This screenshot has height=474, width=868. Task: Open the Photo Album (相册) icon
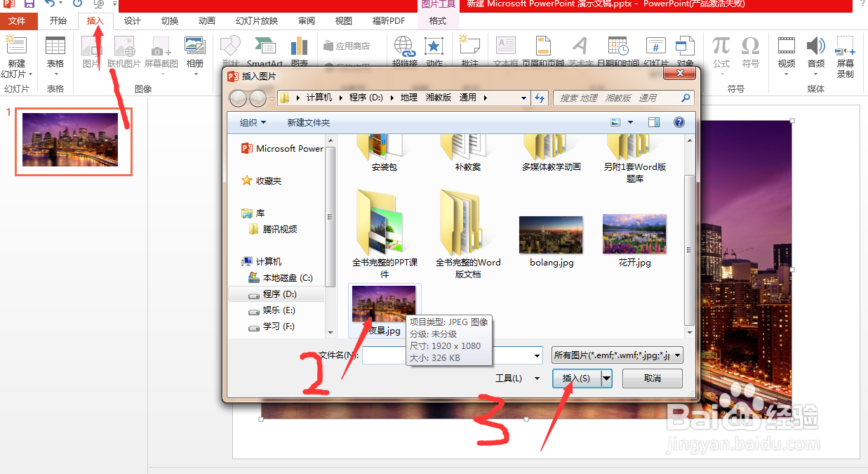tap(195, 46)
